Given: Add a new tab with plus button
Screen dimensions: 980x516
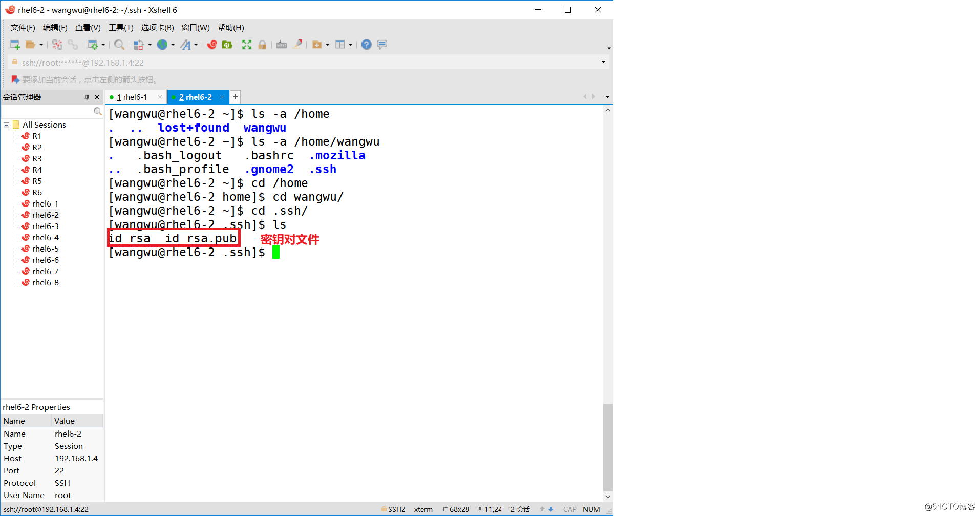Looking at the screenshot, I should coord(235,97).
